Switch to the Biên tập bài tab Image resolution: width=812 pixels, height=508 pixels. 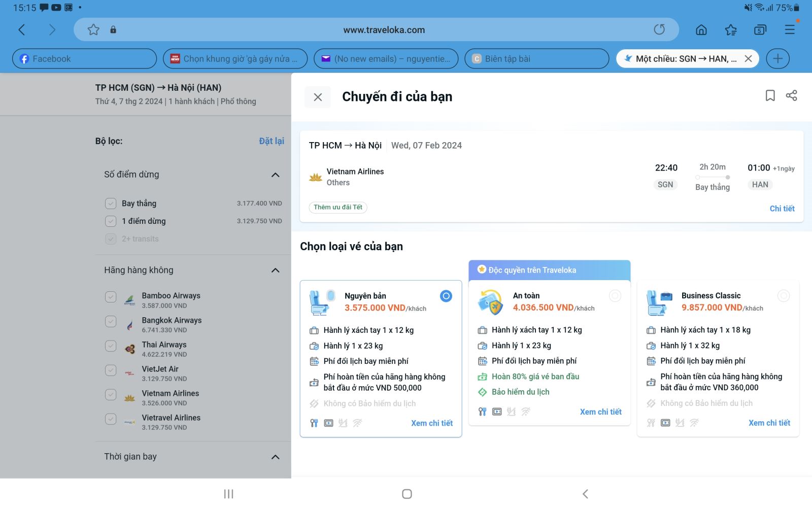click(536, 59)
